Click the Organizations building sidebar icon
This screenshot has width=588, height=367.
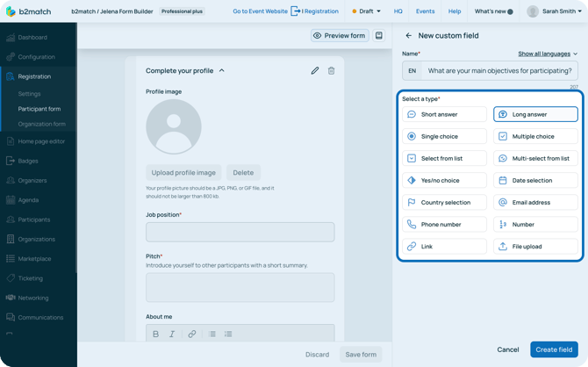(11, 239)
